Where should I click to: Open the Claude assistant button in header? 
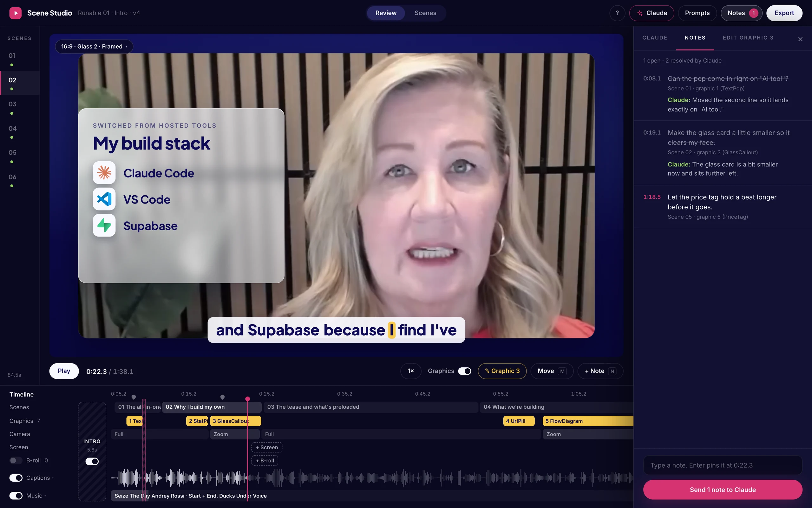pyautogui.click(x=651, y=13)
